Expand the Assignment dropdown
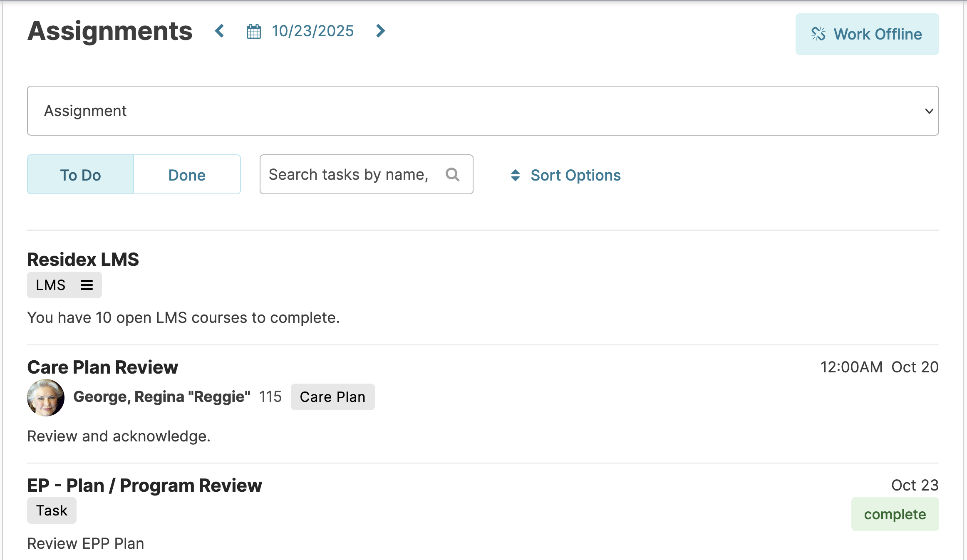 click(483, 111)
